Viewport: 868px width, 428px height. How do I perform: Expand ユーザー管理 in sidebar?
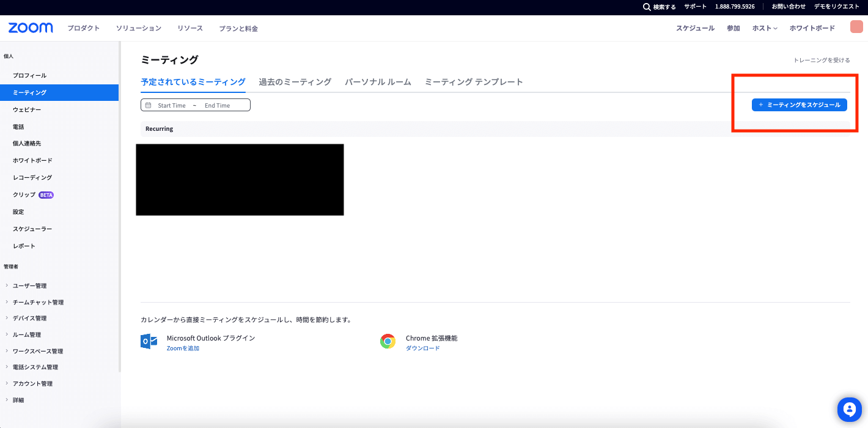pyautogui.click(x=29, y=286)
